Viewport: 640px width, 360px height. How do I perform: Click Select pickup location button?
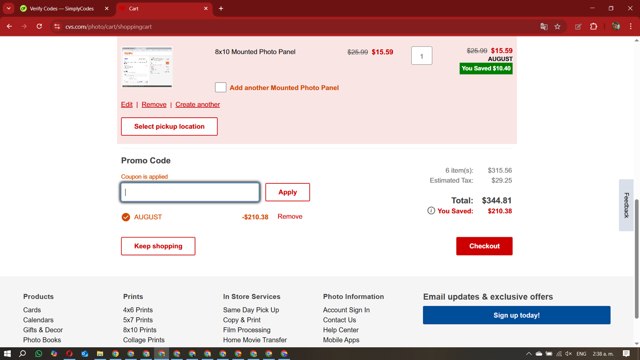pos(169,127)
